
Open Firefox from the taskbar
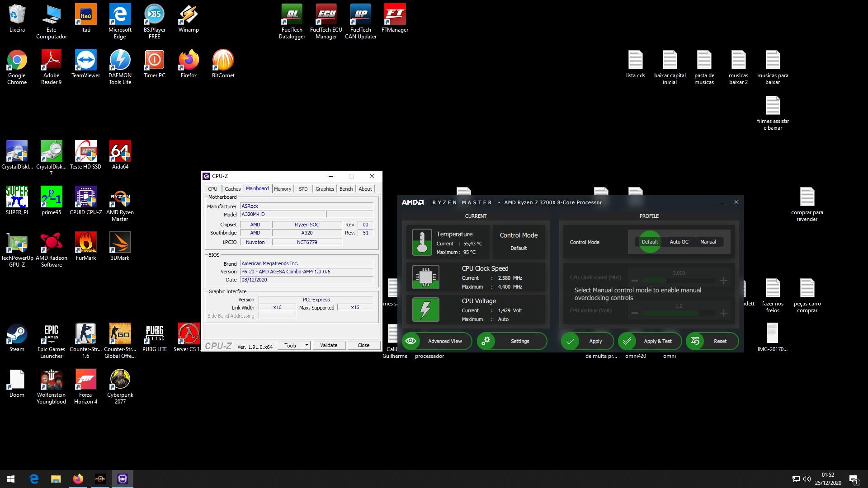click(x=78, y=479)
